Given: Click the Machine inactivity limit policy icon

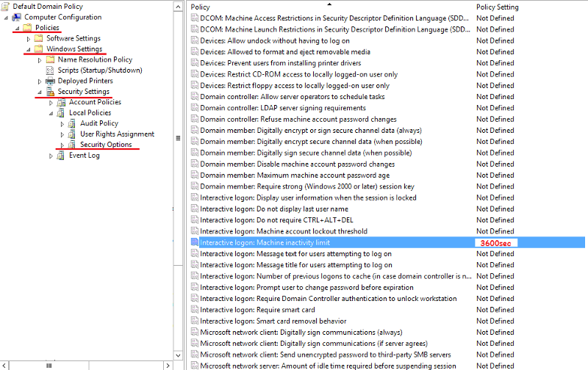Looking at the screenshot, I should point(195,242).
